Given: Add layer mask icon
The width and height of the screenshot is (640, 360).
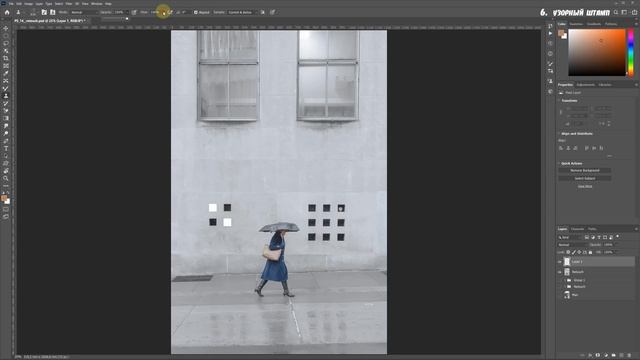Looking at the screenshot, I should [x=598, y=356].
